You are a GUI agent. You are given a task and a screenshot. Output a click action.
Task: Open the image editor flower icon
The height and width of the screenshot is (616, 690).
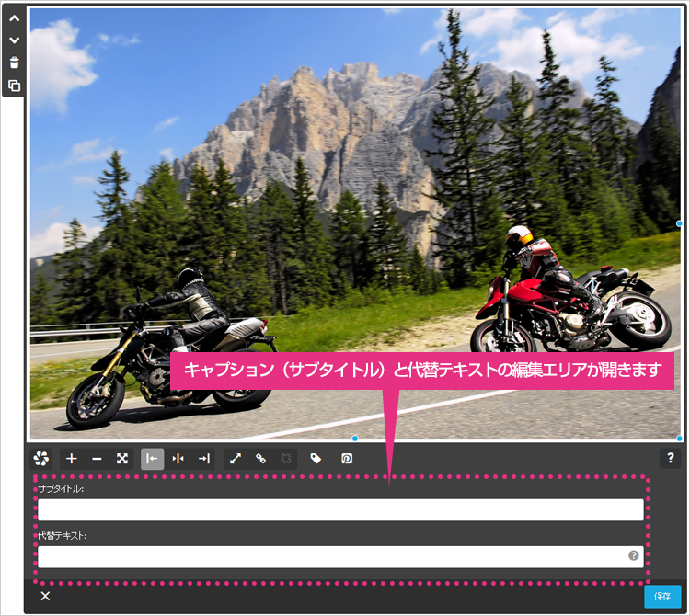point(40,459)
